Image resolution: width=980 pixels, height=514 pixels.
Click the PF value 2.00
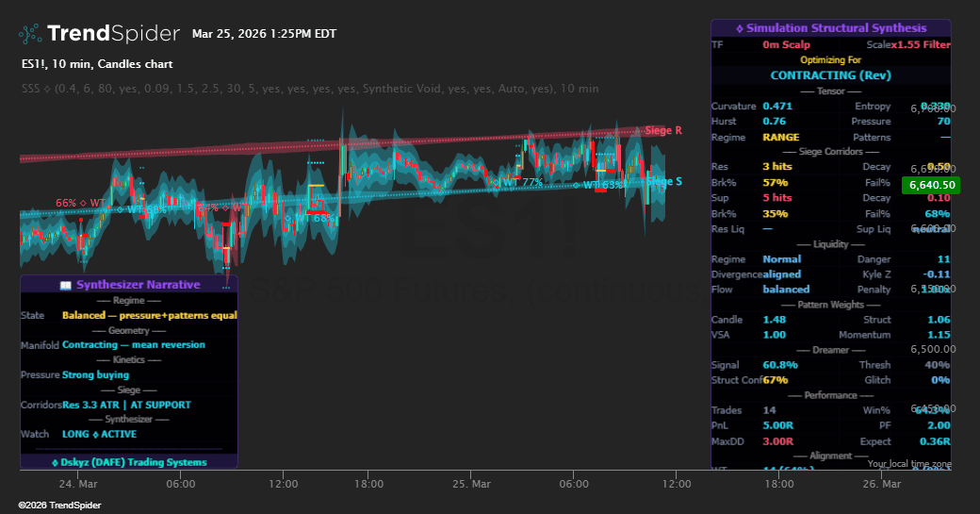coord(939,426)
